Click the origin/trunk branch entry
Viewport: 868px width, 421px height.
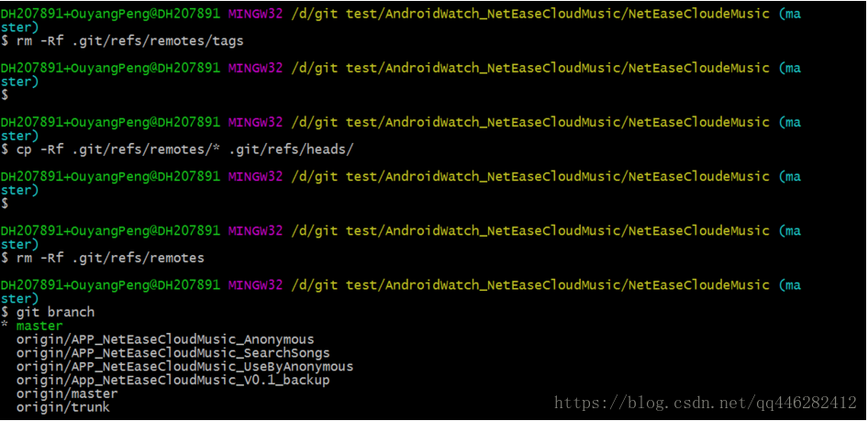pyautogui.click(x=62, y=406)
